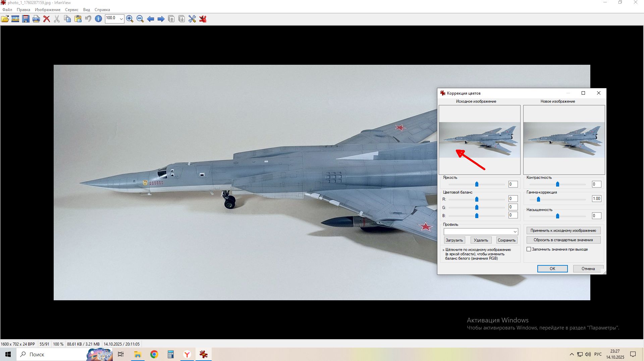Screen dimensions: 644x361
Task: Enable the remember values on exit checkbox
Action: [x=529, y=249]
